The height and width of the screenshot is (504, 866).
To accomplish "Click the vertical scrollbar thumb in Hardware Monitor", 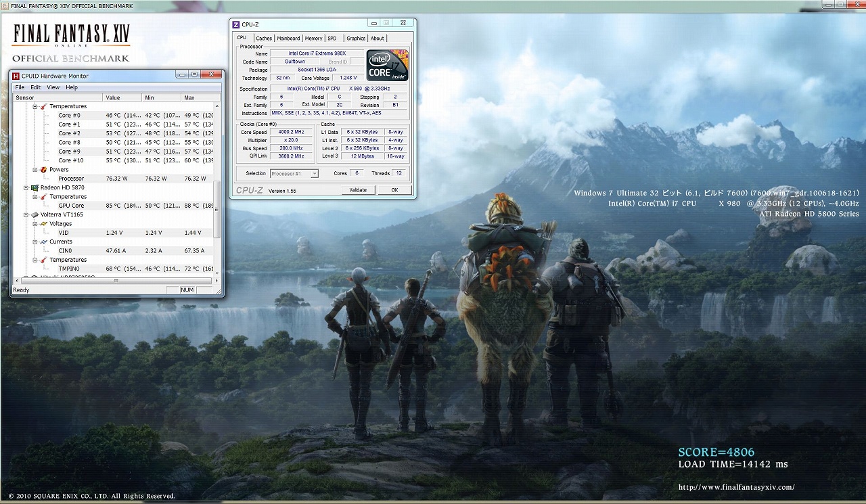I will 217,209.
